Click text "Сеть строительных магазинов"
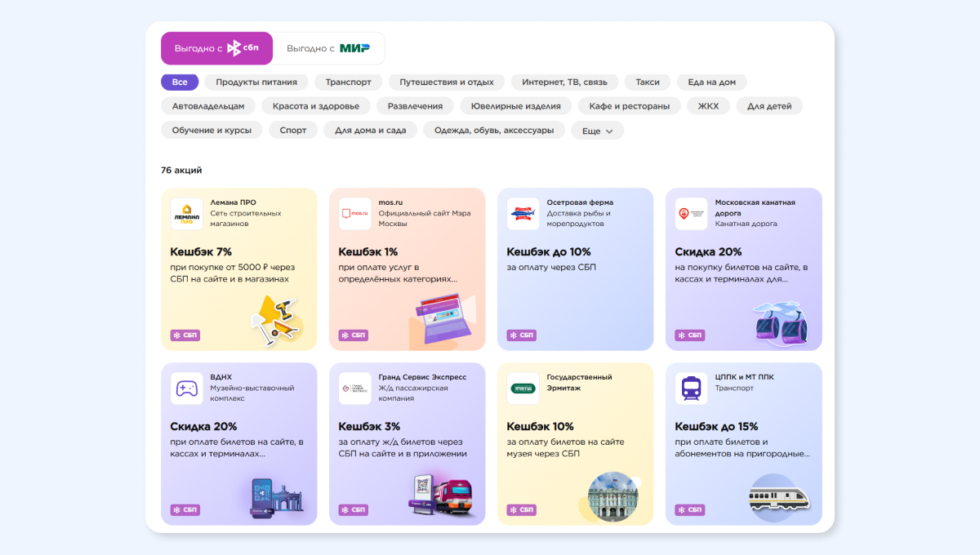The image size is (980, 555). coord(246,218)
